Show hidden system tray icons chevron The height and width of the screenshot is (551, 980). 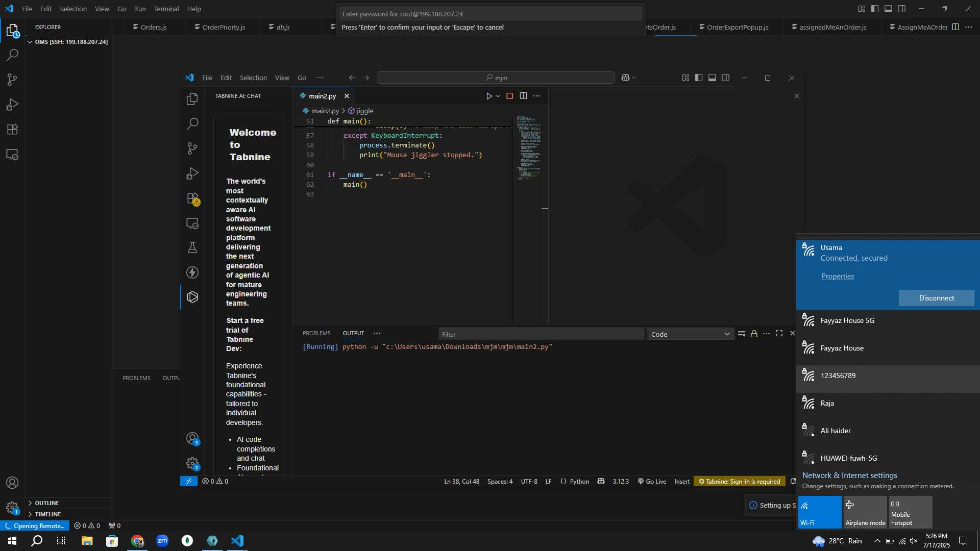pyautogui.click(x=877, y=541)
